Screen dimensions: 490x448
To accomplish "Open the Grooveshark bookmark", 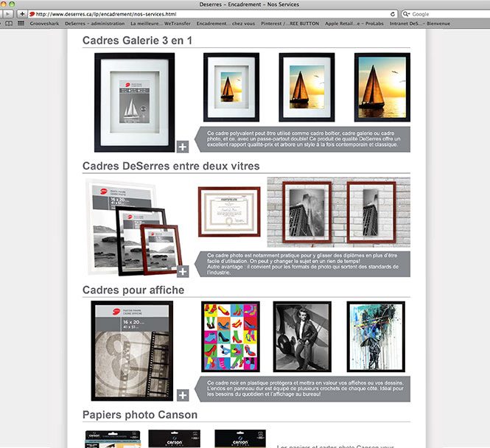I will (x=45, y=24).
